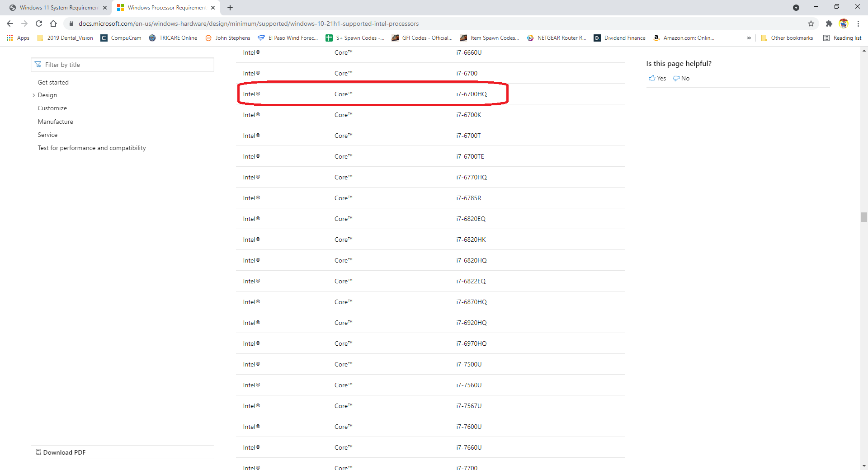The height and width of the screenshot is (470, 868).
Task: Show hidden bookmarks with the chevron
Action: (749, 38)
